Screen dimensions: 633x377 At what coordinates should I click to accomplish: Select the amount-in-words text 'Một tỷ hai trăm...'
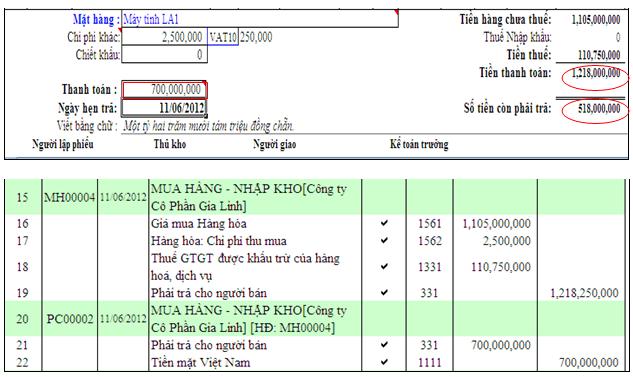coord(208,126)
